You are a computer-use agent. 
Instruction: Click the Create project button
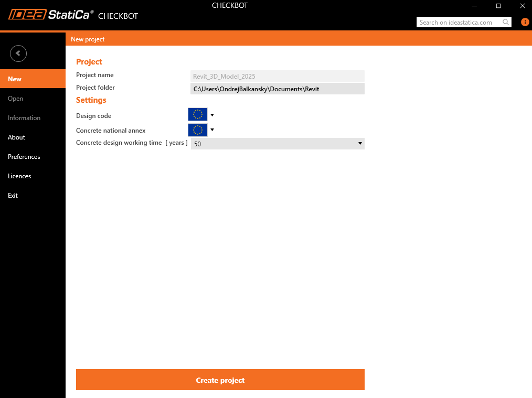220,380
